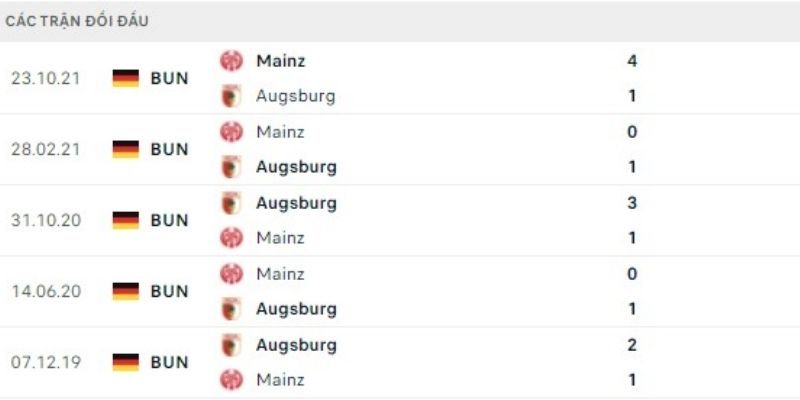
Task: Select the BUN league label on the 07.12.19 row
Action: pos(169,362)
